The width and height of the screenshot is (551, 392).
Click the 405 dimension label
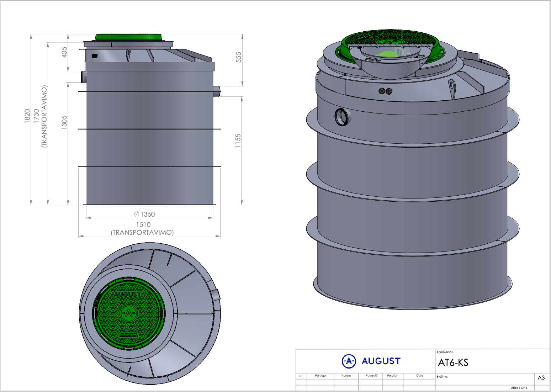coord(64,52)
